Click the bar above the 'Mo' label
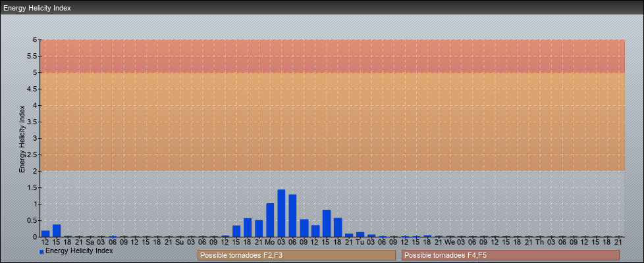This screenshot has height=263, width=644. [270, 220]
